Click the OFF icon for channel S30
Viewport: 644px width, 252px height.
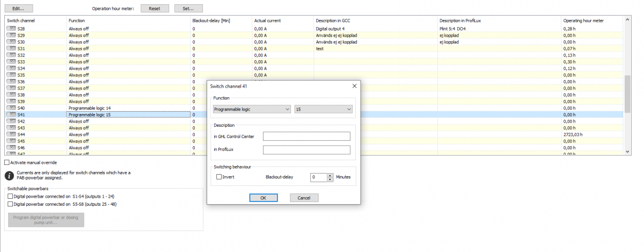[x=11, y=42]
